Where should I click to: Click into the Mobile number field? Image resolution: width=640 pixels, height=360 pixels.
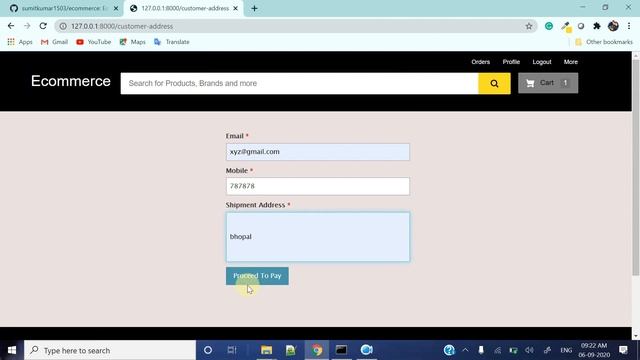(x=318, y=186)
